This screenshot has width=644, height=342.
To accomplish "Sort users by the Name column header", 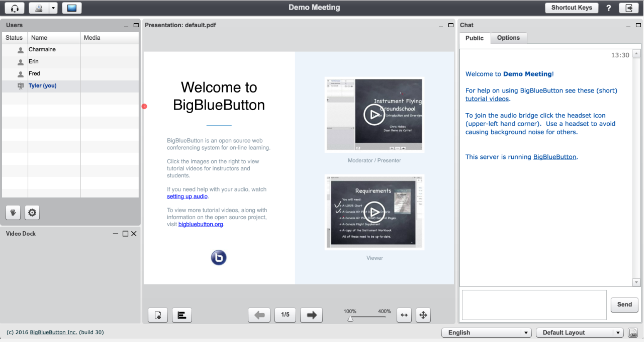I will click(x=54, y=38).
